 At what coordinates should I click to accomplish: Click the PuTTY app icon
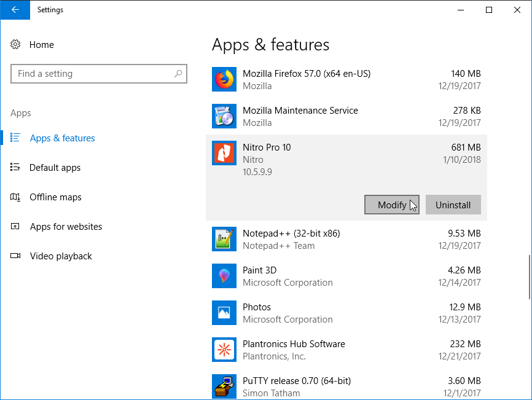point(224,386)
